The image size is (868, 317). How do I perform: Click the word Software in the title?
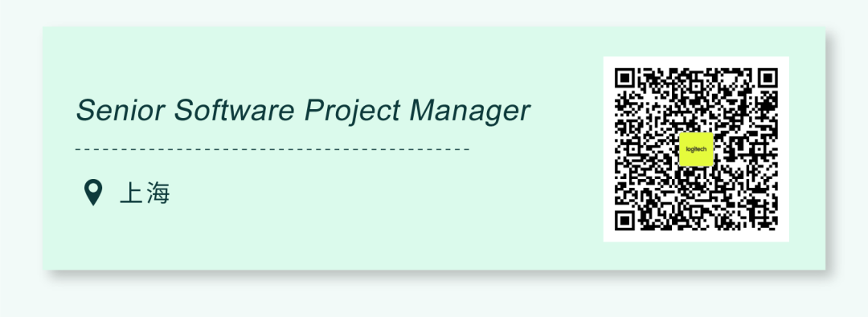coord(234,109)
